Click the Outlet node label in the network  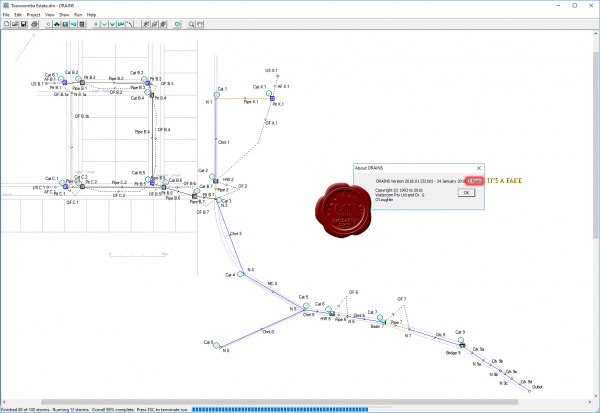click(537, 388)
